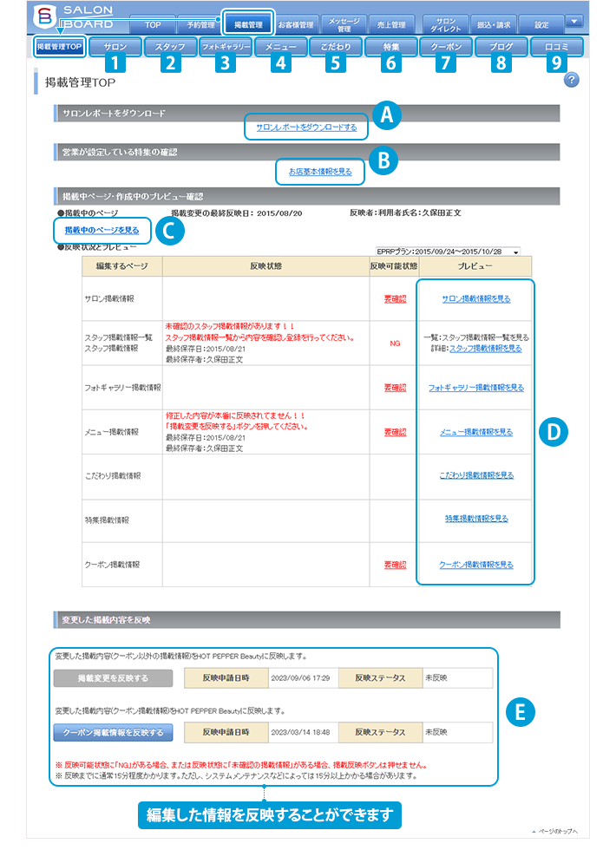
Task: Open お店基本情報を見る link
Action: coord(320,172)
